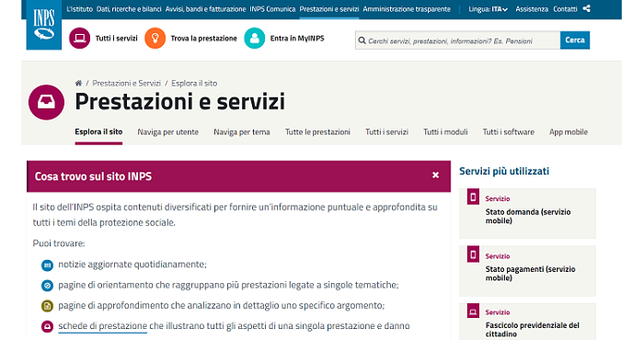This screenshot has height=340, width=644.
Task: Click the Trova la prestazione lightbulb icon
Action: (155, 39)
